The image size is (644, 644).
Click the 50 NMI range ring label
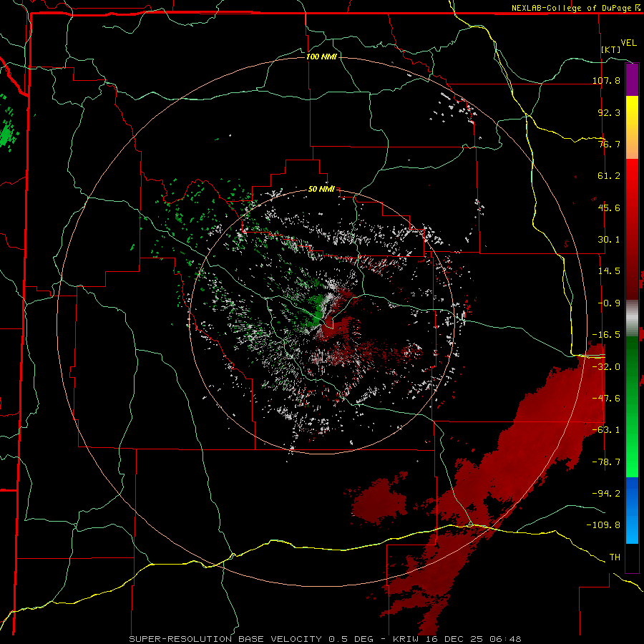click(321, 190)
